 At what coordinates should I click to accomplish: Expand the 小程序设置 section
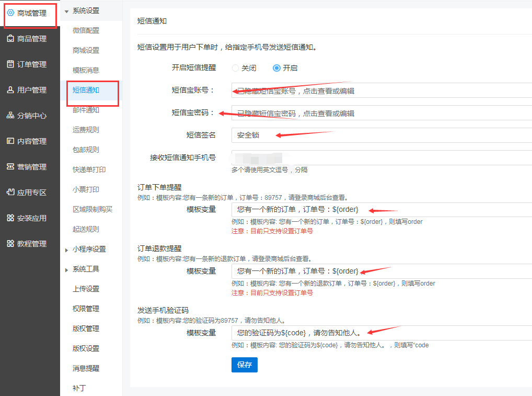[x=66, y=250]
